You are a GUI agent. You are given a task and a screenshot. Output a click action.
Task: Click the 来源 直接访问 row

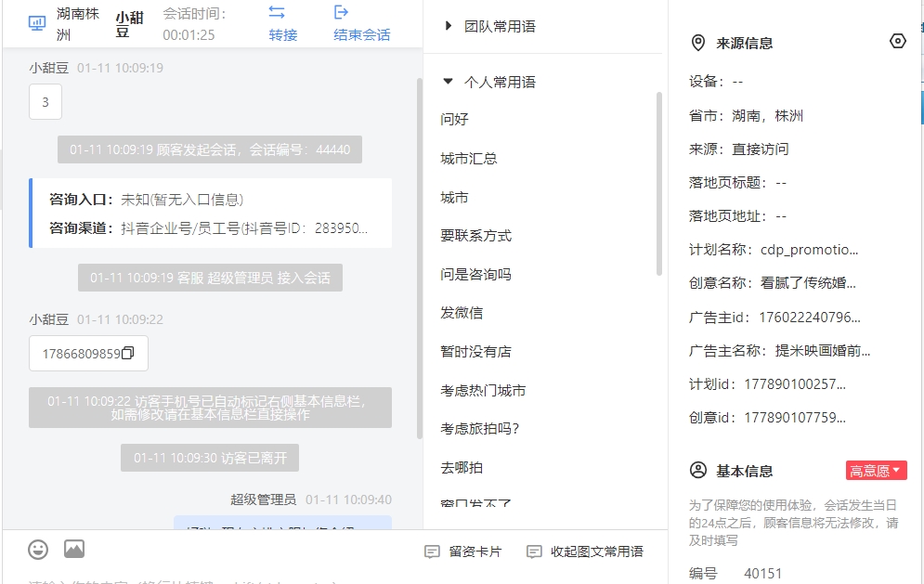739,149
